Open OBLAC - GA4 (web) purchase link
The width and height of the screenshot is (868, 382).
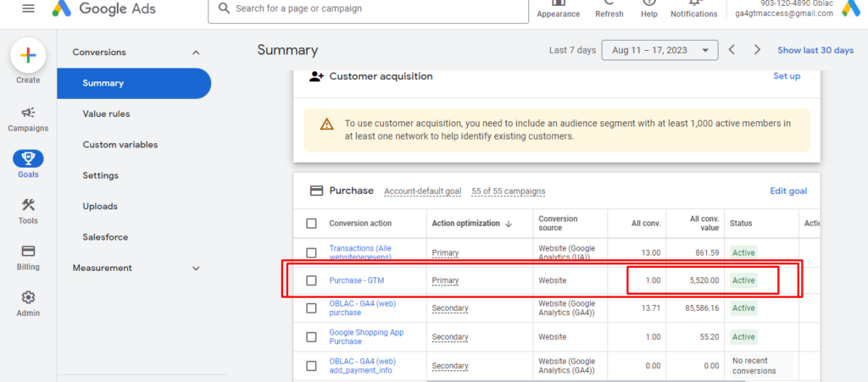[x=363, y=308]
